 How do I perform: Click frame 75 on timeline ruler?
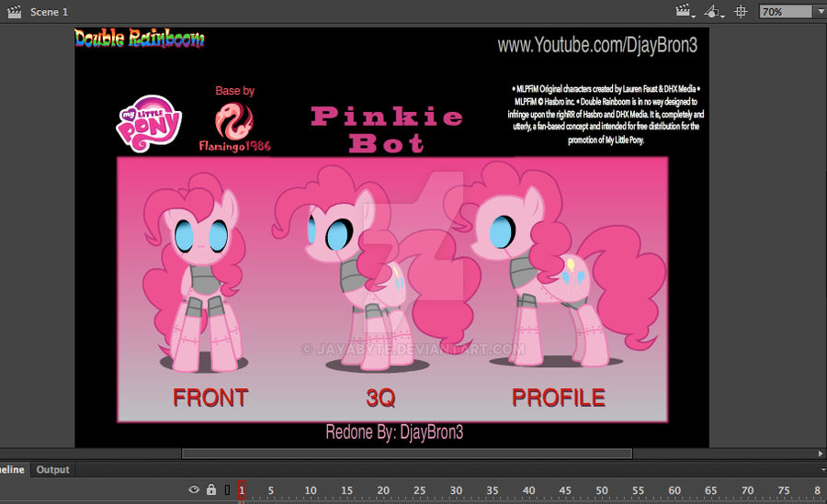(784, 491)
